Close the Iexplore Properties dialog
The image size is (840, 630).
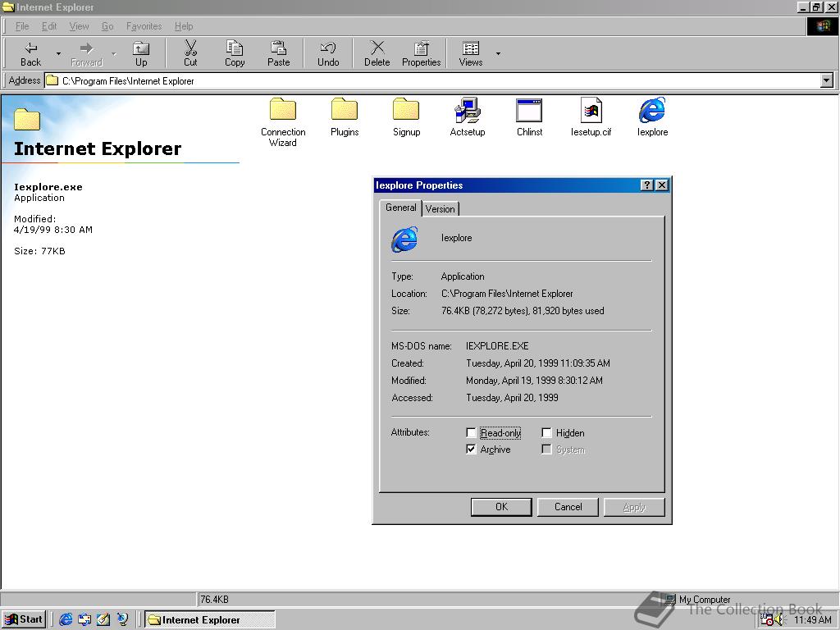coord(662,185)
